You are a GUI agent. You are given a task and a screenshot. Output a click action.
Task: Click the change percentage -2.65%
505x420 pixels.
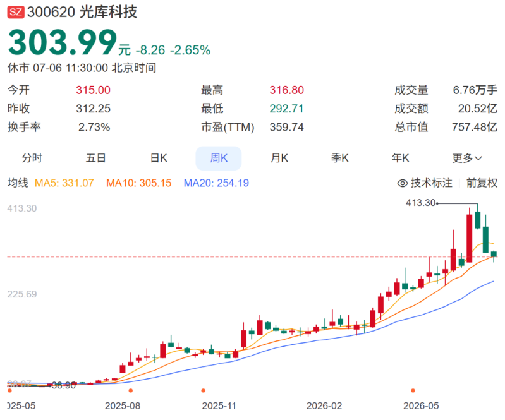(190, 50)
